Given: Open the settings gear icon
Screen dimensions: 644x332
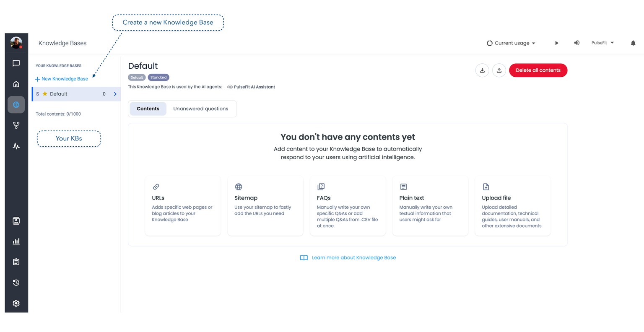Looking at the screenshot, I should pyautogui.click(x=16, y=303).
